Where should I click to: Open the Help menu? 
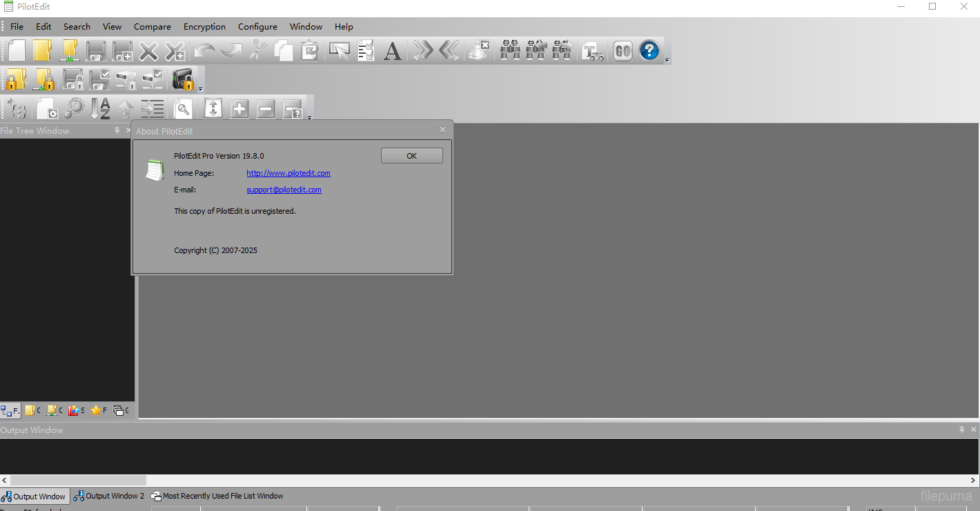(x=344, y=26)
